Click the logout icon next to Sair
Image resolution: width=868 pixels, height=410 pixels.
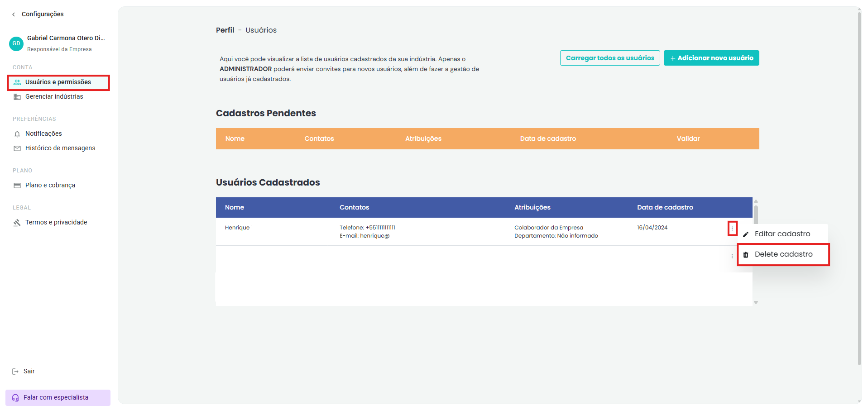15,372
